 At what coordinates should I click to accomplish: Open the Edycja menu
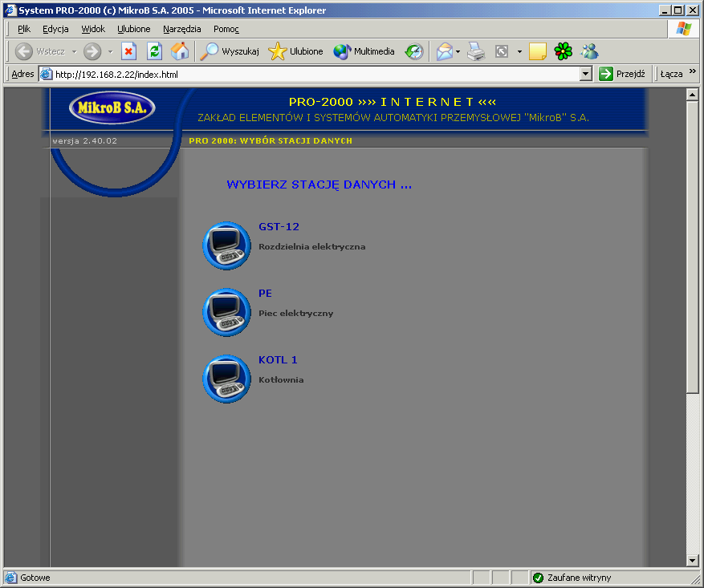coord(55,29)
